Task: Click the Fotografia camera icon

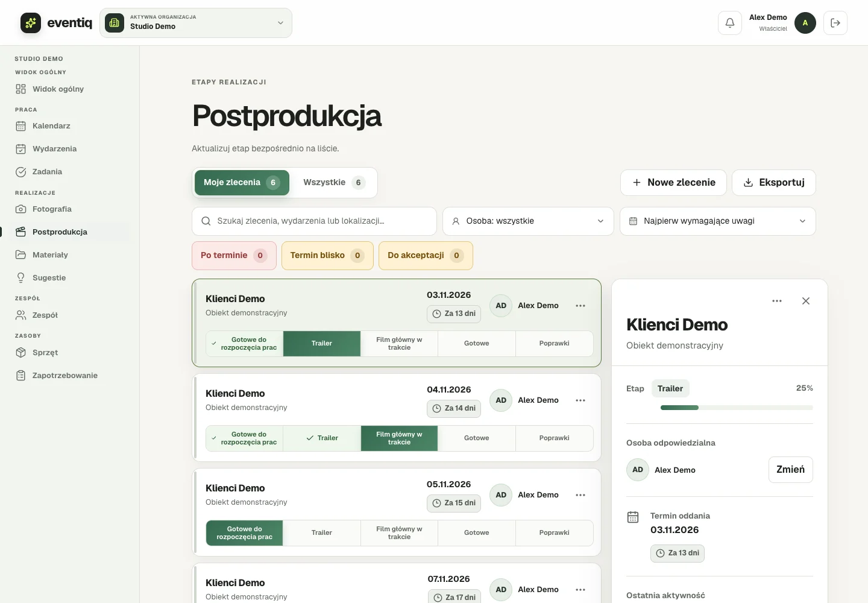Action: click(x=20, y=209)
